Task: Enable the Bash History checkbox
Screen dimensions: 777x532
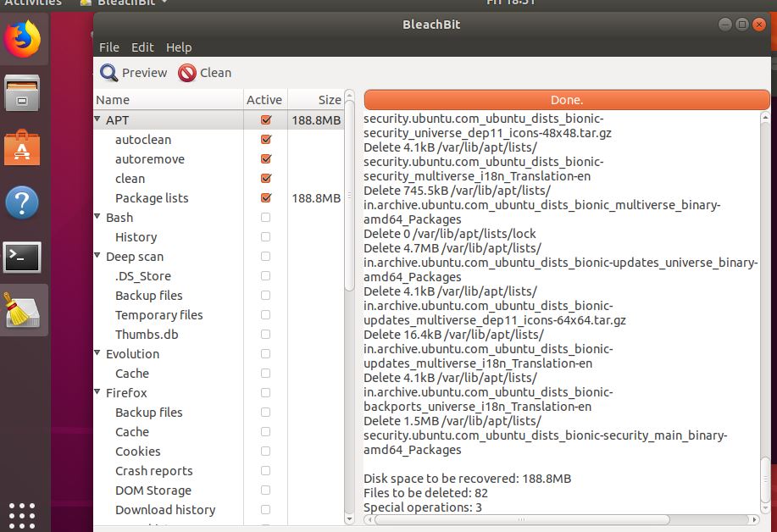Action: 265,237
